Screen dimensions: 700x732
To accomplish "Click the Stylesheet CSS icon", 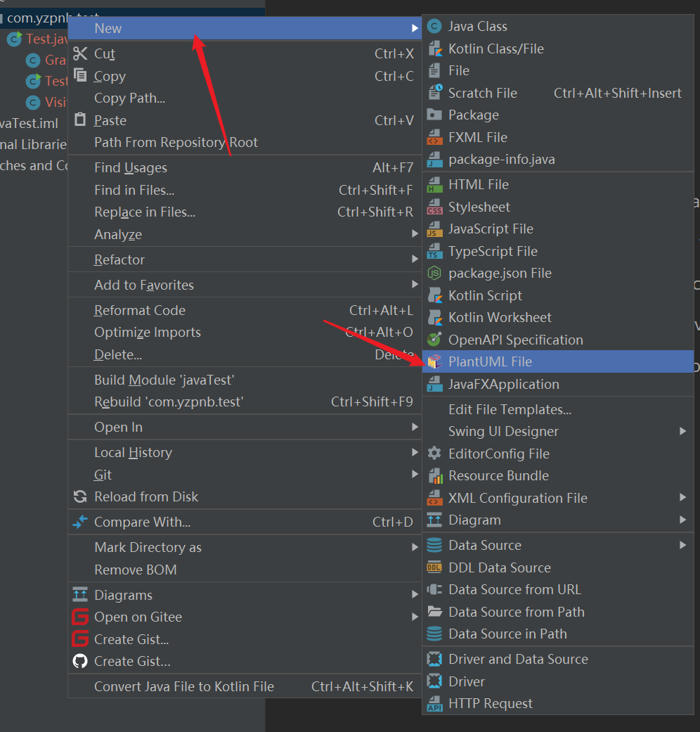I will click(434, 207).
